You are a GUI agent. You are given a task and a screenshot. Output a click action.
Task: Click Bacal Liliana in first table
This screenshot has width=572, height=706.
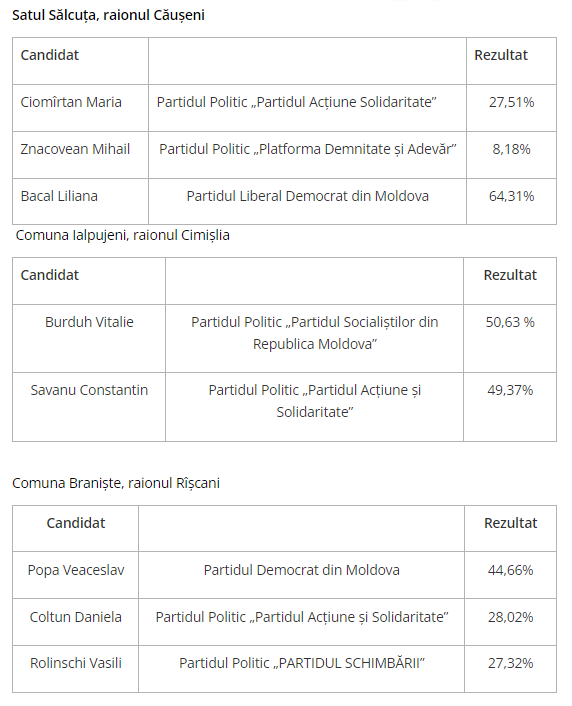[59, 196]
